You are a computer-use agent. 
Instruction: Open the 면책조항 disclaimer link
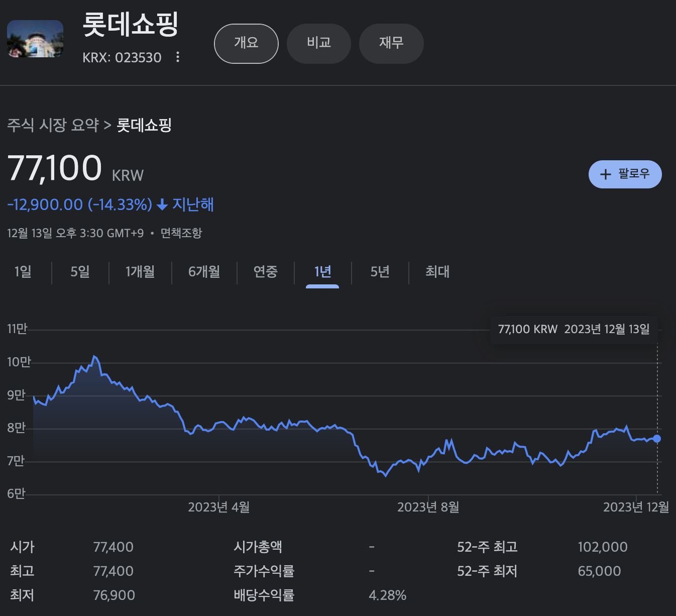click(181, 233)
